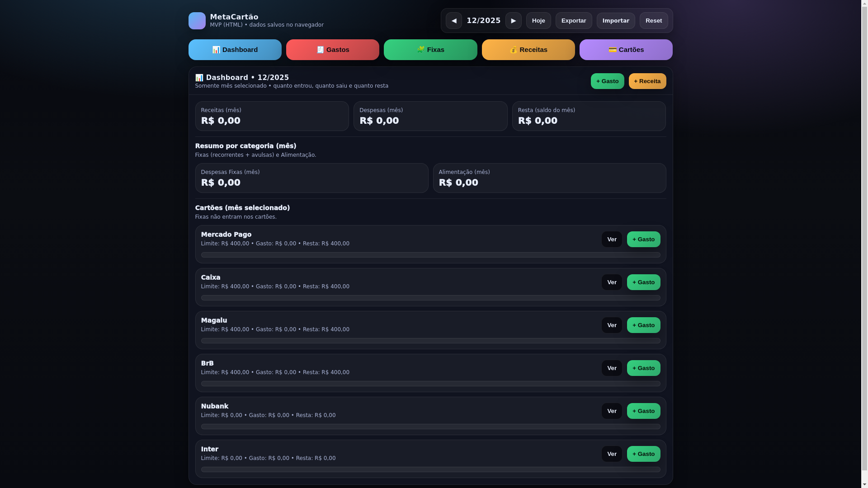The width and height of the screenshot is (868, 488).
Task: Add expense to Caixa card
Action: click(644, 282)
